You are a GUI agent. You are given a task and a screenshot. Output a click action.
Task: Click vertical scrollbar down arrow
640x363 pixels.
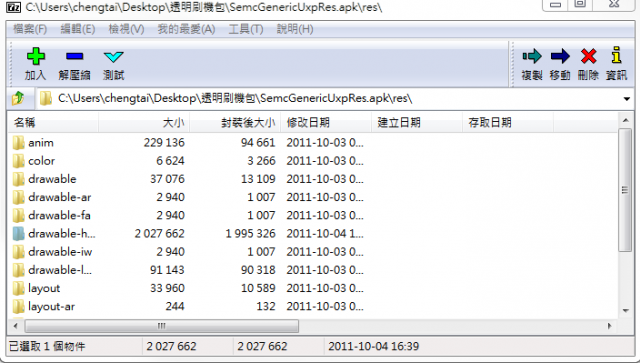click(x=625, y=311)
